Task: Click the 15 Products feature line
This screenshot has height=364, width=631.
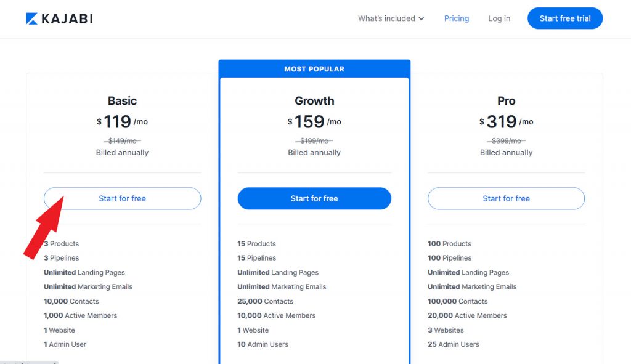Action: point(257,244)
